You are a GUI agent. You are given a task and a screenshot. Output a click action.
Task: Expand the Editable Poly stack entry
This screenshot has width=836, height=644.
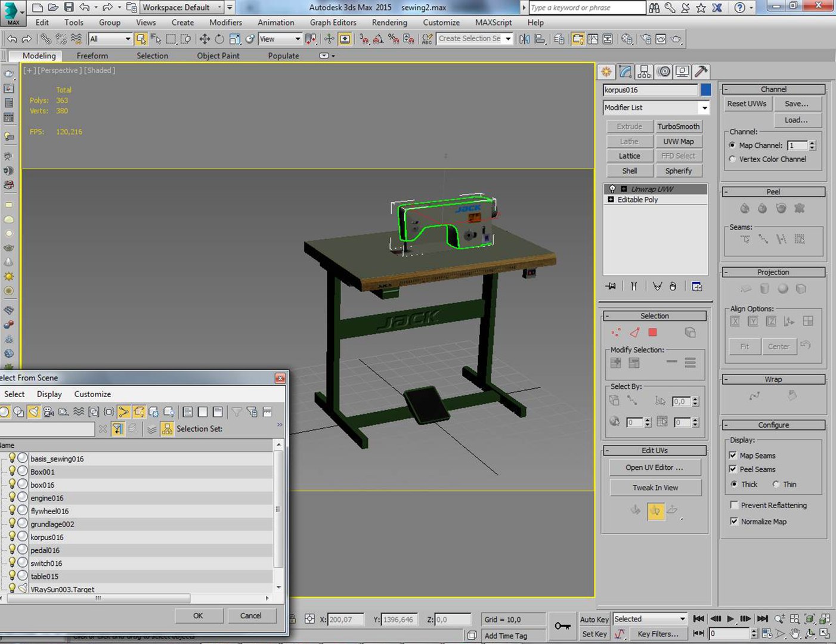click(611, 200)
